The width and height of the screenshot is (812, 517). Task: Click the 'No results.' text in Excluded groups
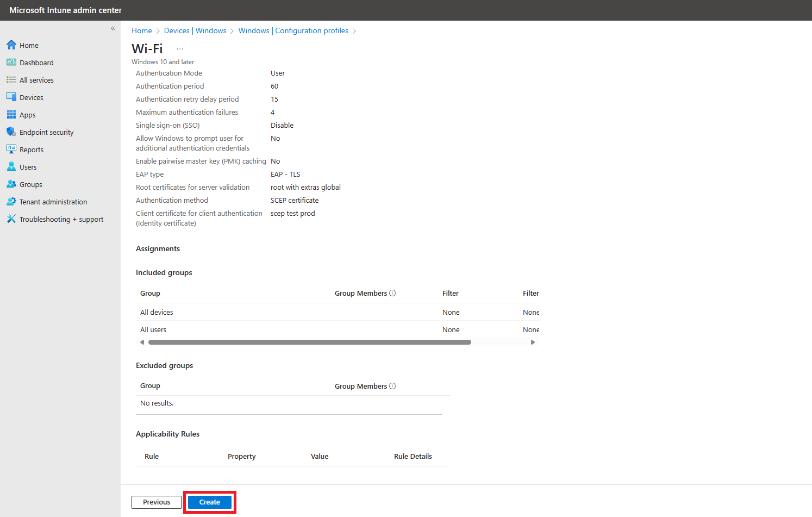coord(157,403)
